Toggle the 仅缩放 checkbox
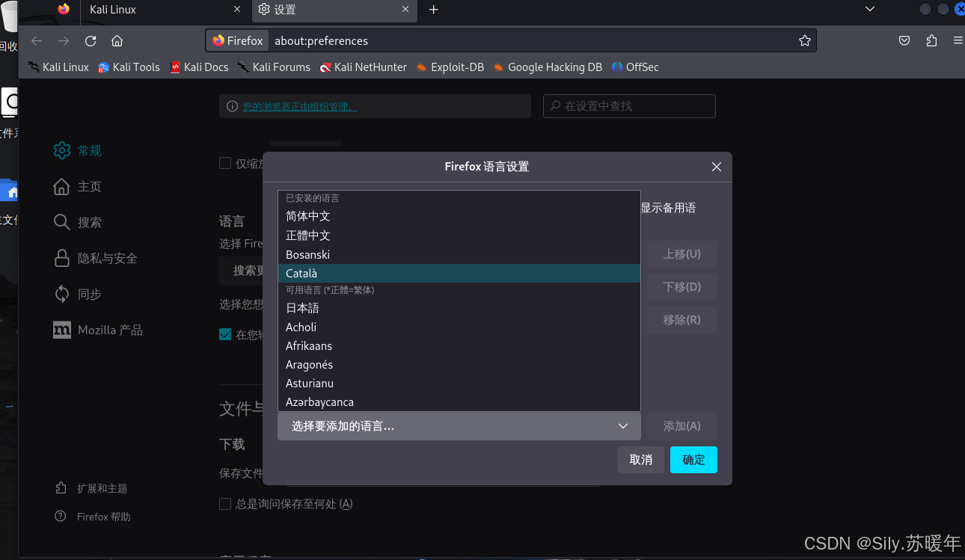The image size is (965, 560). tap(225, 163)
